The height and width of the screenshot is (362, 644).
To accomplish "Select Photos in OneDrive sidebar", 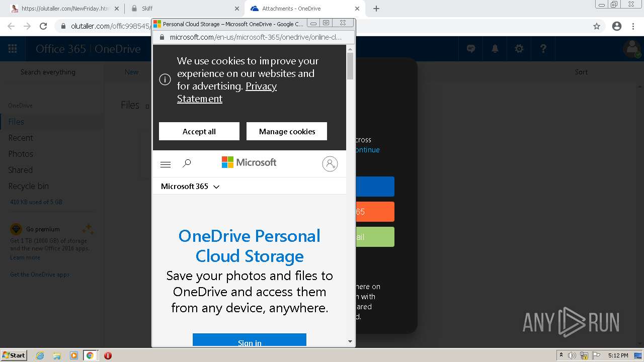I will [x=21, y=154].
